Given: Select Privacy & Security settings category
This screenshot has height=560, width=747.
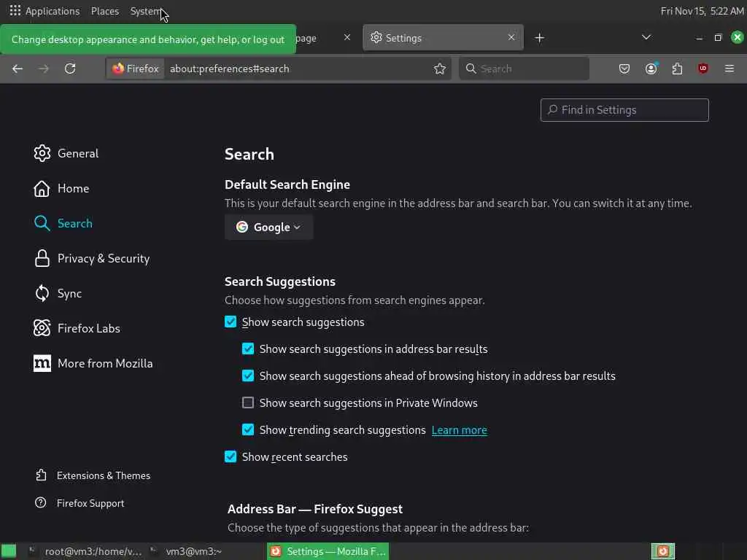Looking at the screenshot, I should coord(103,259).
